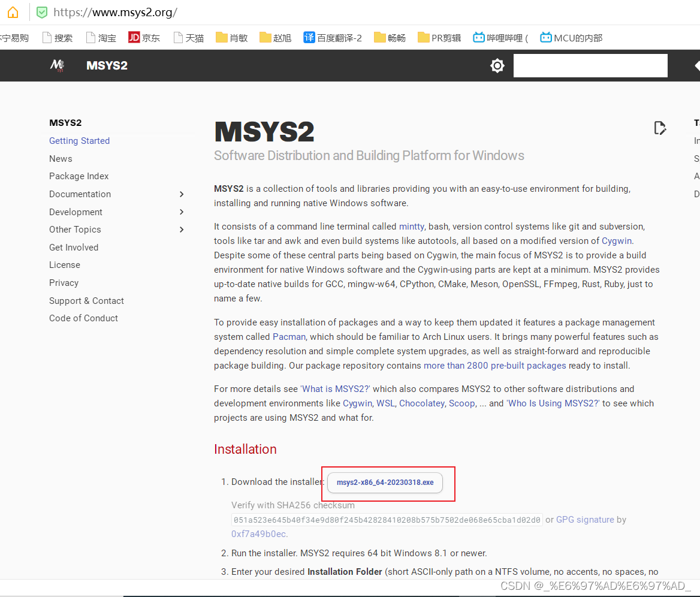Follow the Pacman link
700x597 pixels.
click(x=289, y=337)
